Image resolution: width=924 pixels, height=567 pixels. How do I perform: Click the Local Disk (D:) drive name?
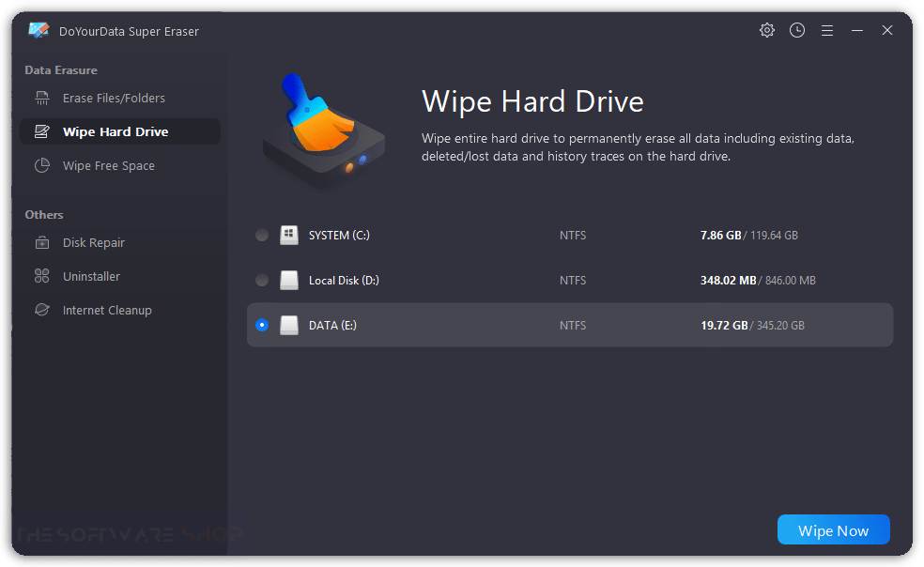coord(344,280)
